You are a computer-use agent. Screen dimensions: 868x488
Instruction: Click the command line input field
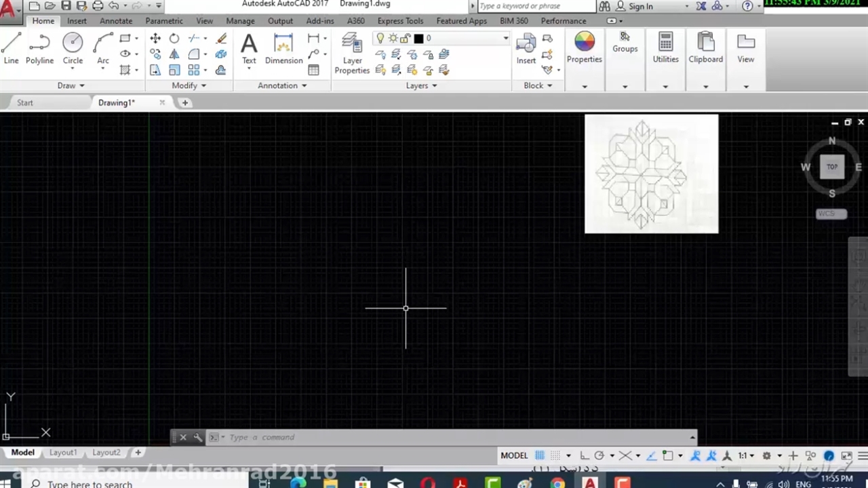click(x=448, y=437)
